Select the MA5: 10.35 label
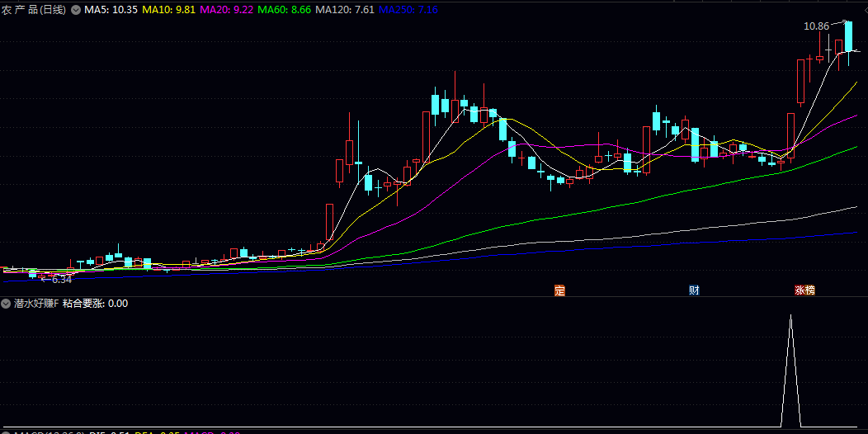The height and width of the screenshot is (434, 868). tap(111, 10)
